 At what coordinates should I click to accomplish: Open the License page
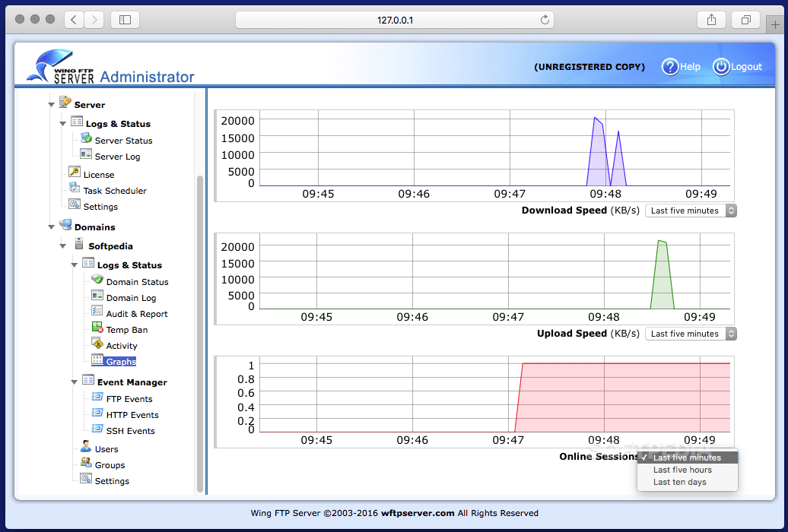[x=99, y=174]
